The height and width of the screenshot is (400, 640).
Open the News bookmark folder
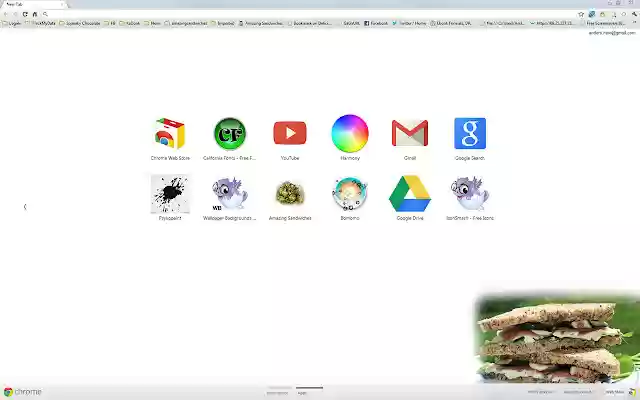pyautogui.click(x=152, y=23)
